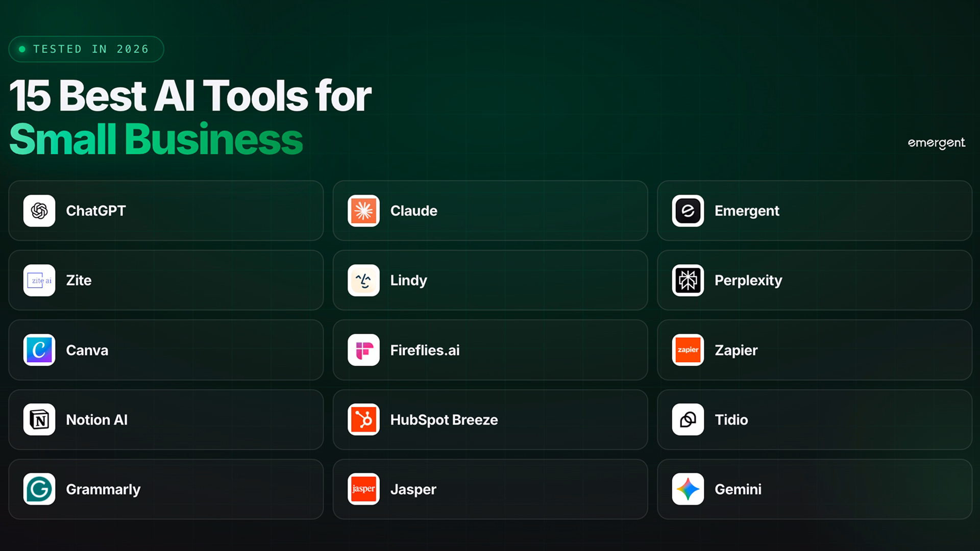Screen dimensions: 980x551
Task: Click the 'Grammarly' label text
Action: pyautogui.click(x=103, y=489)
